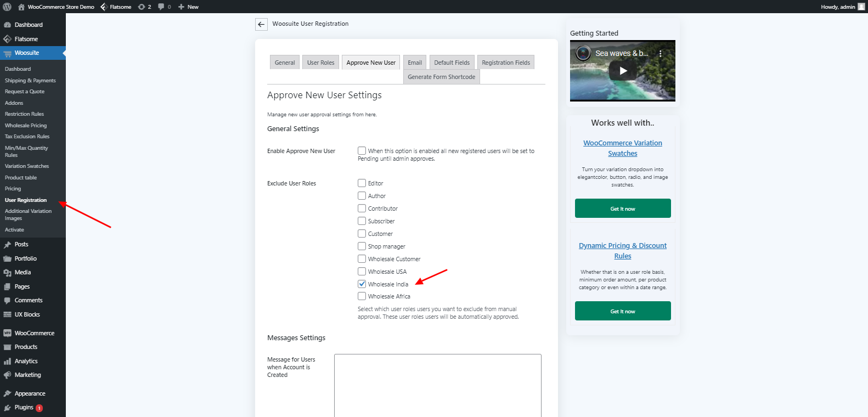Open the Dynamic Pricing & Discount Rules link
Image resolution: width=868 pixels, height=417 pixels.
coord(623,251)
